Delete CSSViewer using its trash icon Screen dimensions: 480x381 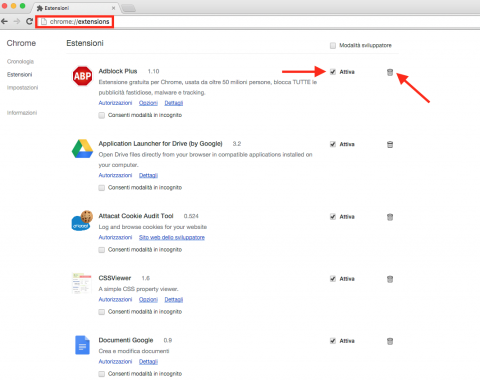click(390, 279)
